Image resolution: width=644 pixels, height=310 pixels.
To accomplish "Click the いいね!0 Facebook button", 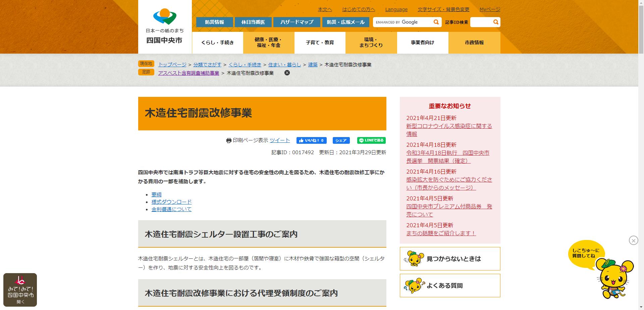I will point(311,140).
